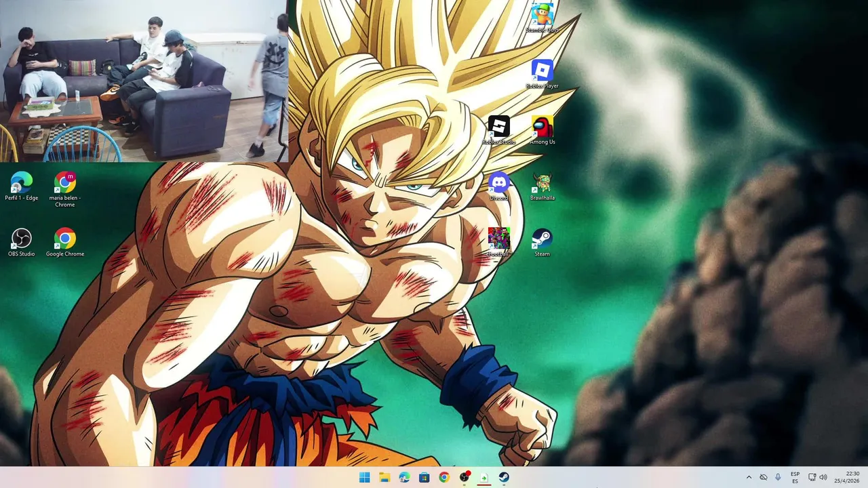Select the Perfil 1 - Edge desktop icon
Screen dimensions: 868x488
click(x=21, y=186)
